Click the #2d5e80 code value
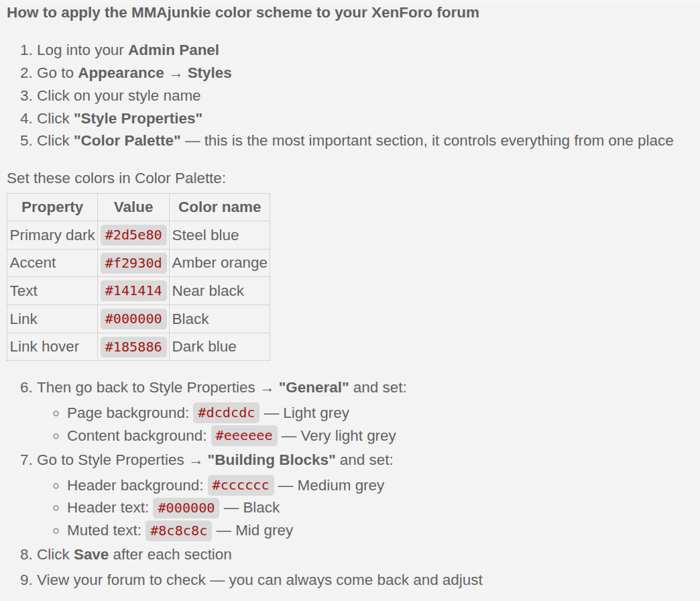Screen dimensions: 700x601 coord(133,235)
